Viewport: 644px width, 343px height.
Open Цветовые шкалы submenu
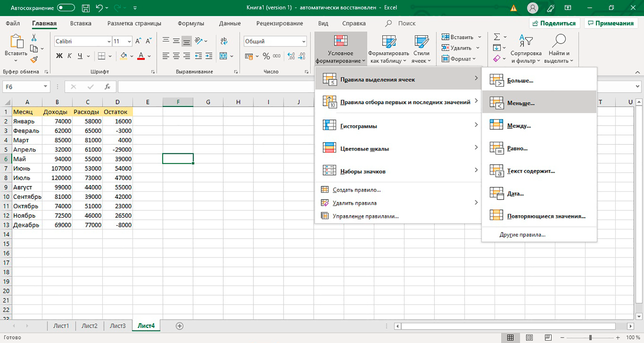tap(398, 149)
